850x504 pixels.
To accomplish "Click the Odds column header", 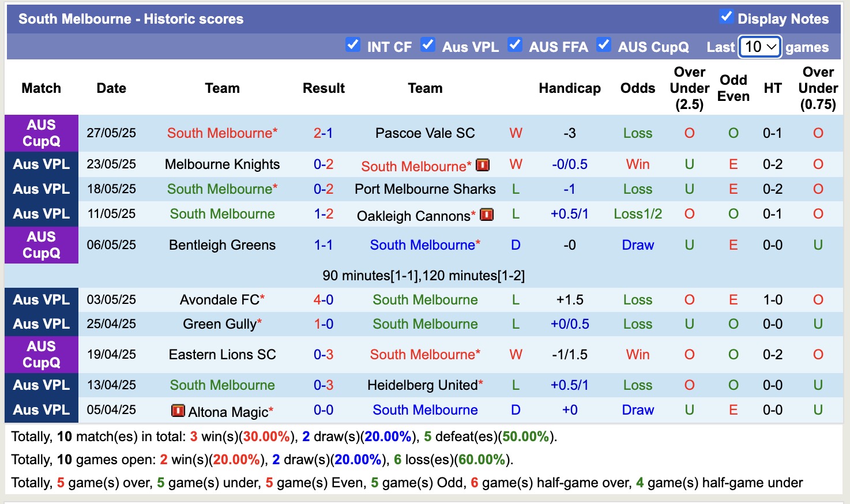I will (637, 88).
